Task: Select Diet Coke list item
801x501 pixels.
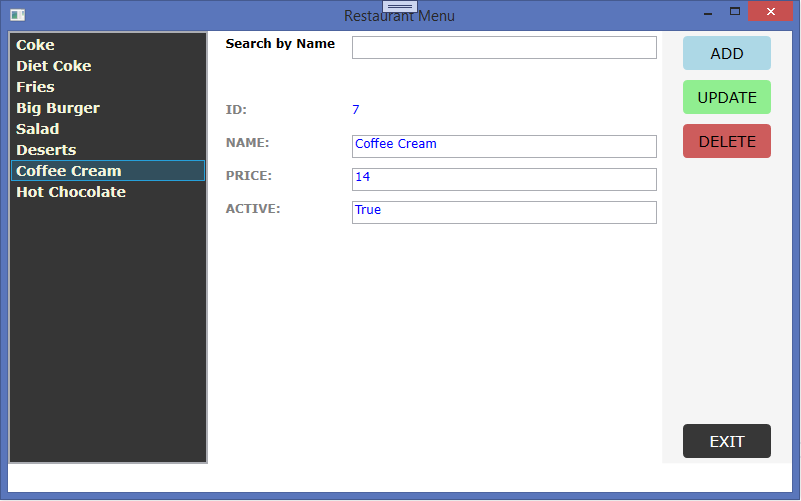Action: [108, 66]
